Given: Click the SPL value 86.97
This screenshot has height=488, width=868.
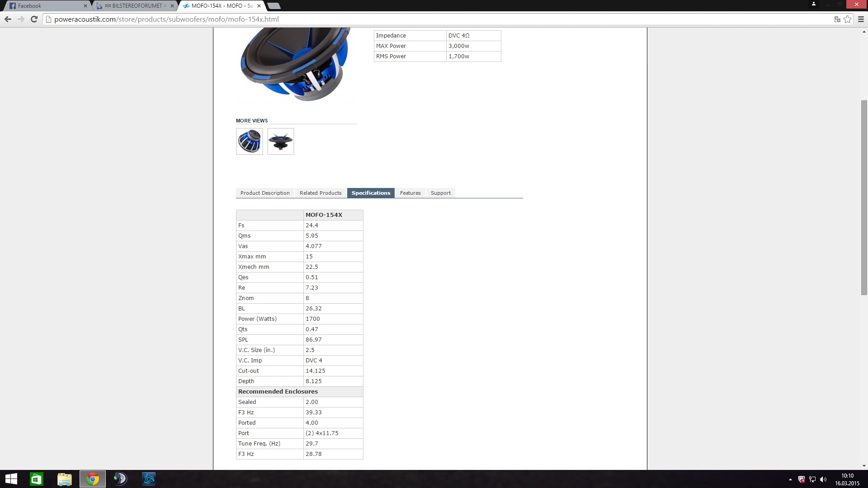Looking at the screenshot, I should [x=314, y=340].
